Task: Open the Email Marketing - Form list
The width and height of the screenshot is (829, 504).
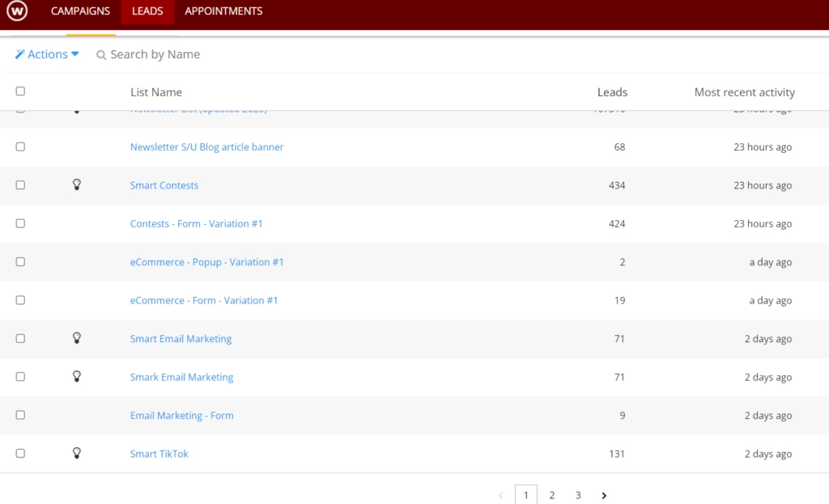Action: (182, 415)
